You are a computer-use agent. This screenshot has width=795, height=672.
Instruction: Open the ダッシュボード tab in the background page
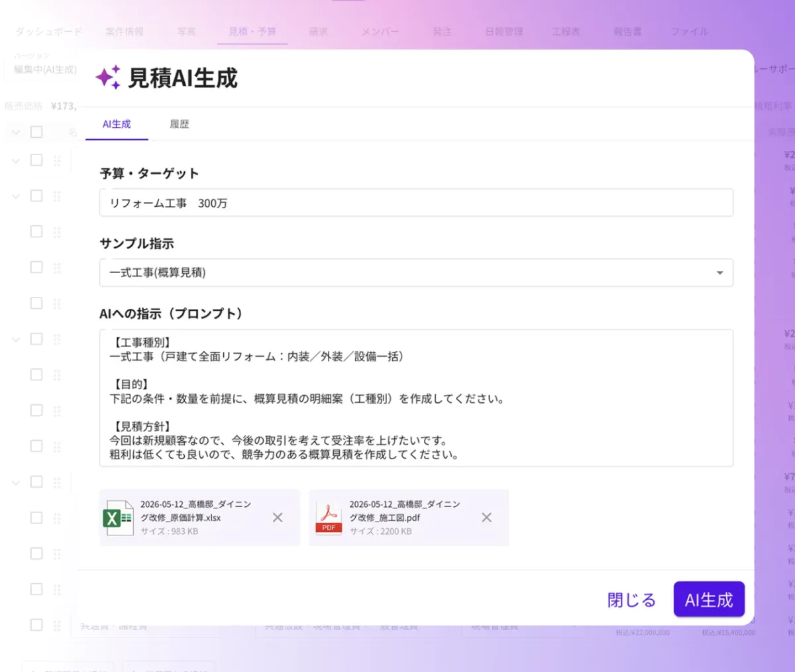pyautogui.click(x=48, y=31)
